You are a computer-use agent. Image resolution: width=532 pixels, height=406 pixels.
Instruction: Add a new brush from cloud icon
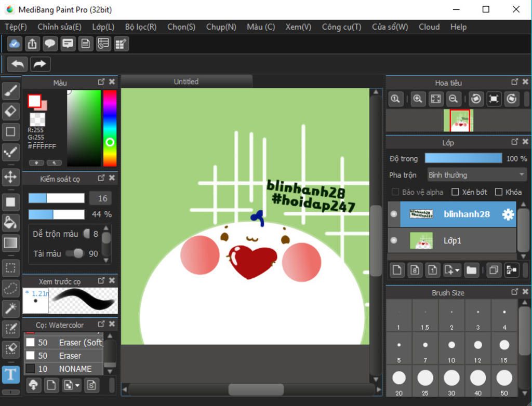pos(33,385)
